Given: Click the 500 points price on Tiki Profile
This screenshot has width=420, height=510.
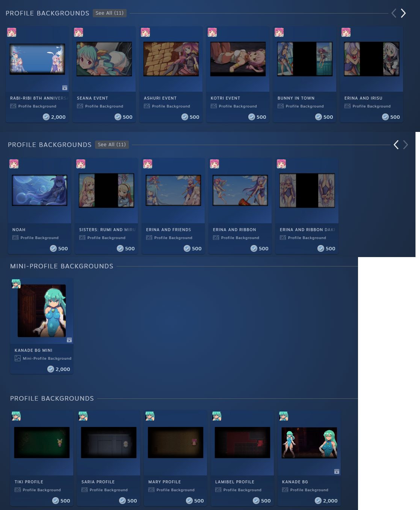Looking at the screenshot, I should 61,501.
